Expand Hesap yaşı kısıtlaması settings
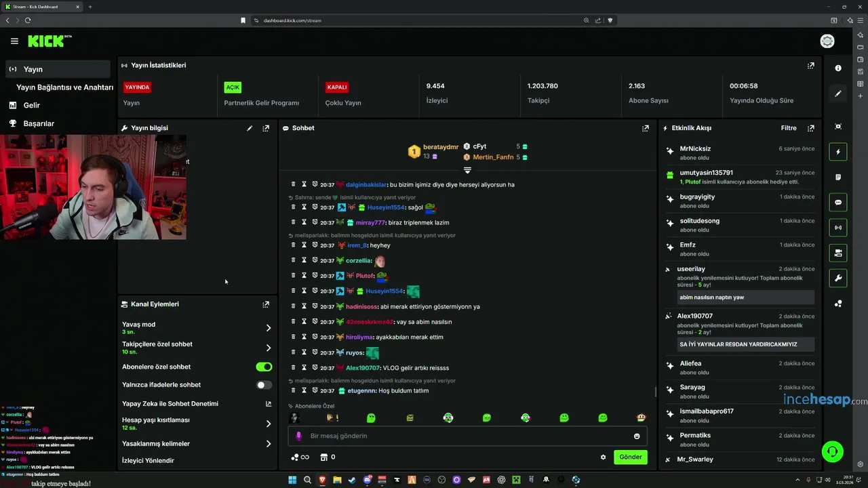The image size is (868, 488). (x=269, y=424)
